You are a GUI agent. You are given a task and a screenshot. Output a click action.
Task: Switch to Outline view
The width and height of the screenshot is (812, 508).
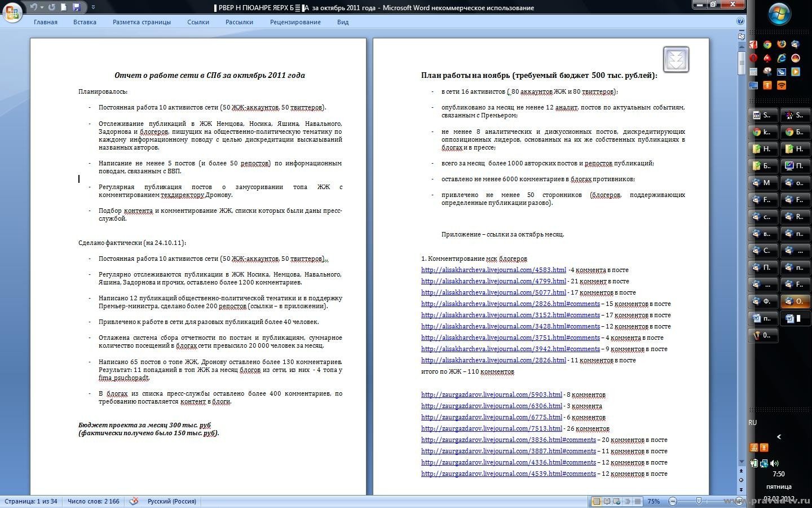pos(627,501)
